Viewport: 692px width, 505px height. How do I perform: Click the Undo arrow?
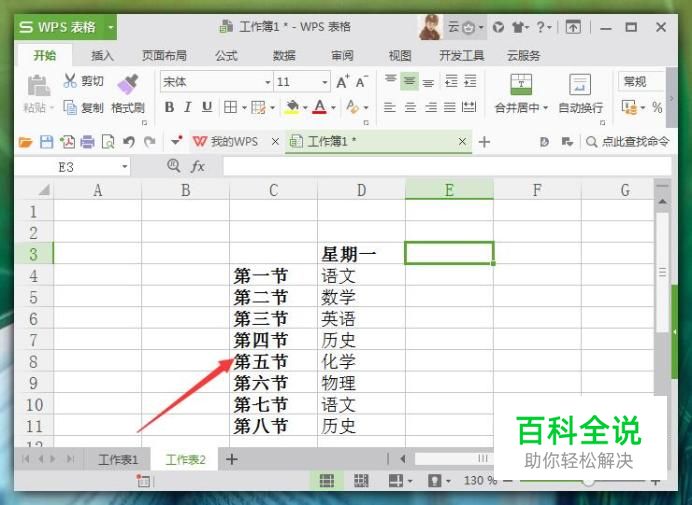click(x=128, y=142)
